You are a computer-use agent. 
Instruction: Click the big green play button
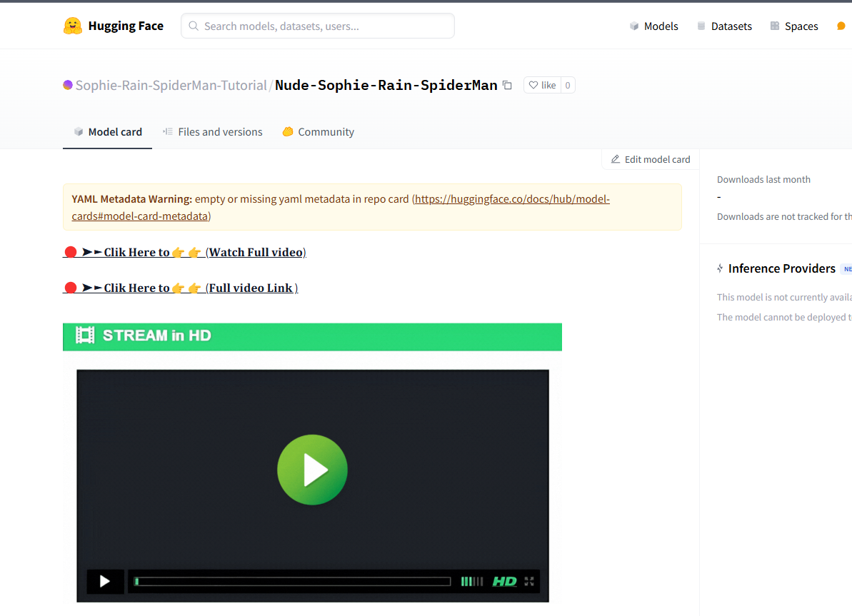pos(312,470)
